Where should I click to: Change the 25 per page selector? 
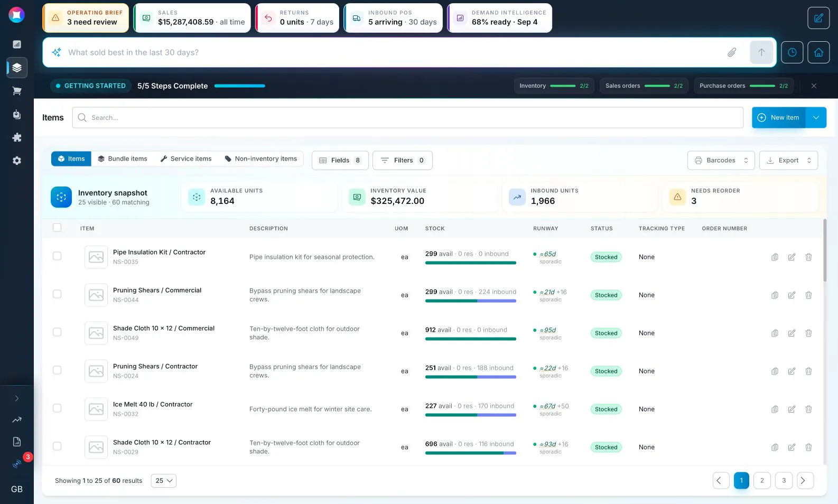point(164,481)
